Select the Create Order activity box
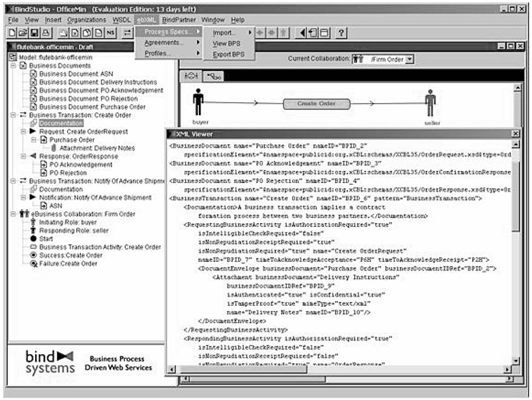Screen dimensions: 532x400 316,104
